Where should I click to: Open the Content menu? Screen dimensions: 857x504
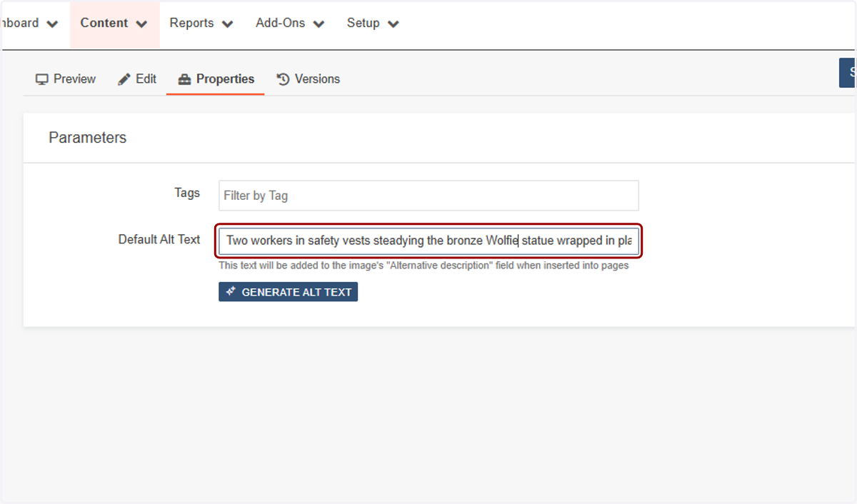point(114,24)
